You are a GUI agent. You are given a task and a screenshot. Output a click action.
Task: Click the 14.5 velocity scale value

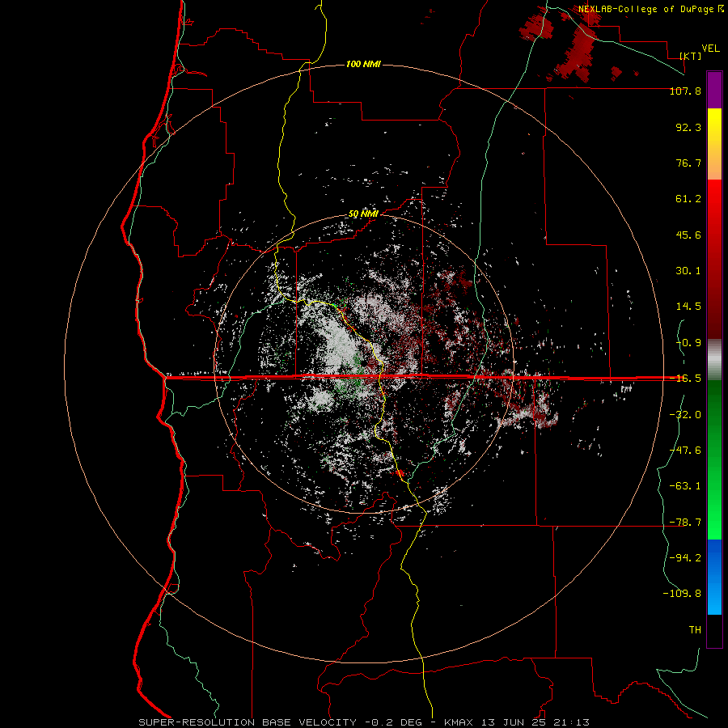coord(688,307)
